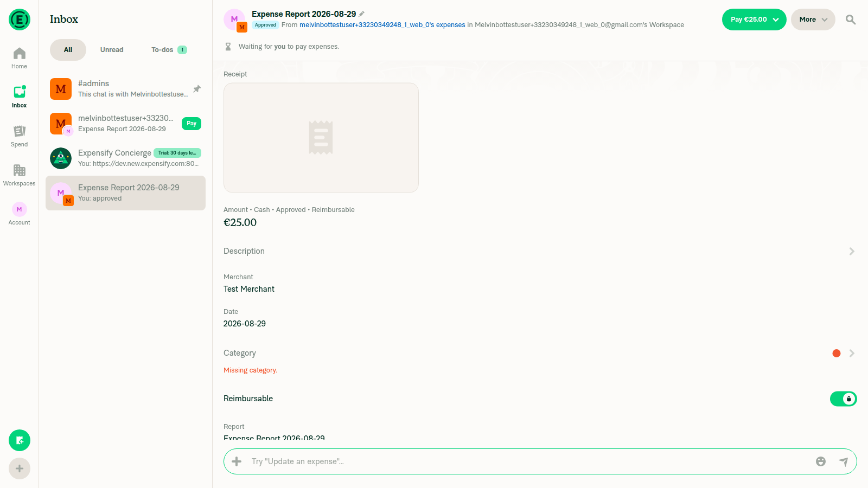
Task: Open emoji picker in composer
Action: (x=821, y=461)
